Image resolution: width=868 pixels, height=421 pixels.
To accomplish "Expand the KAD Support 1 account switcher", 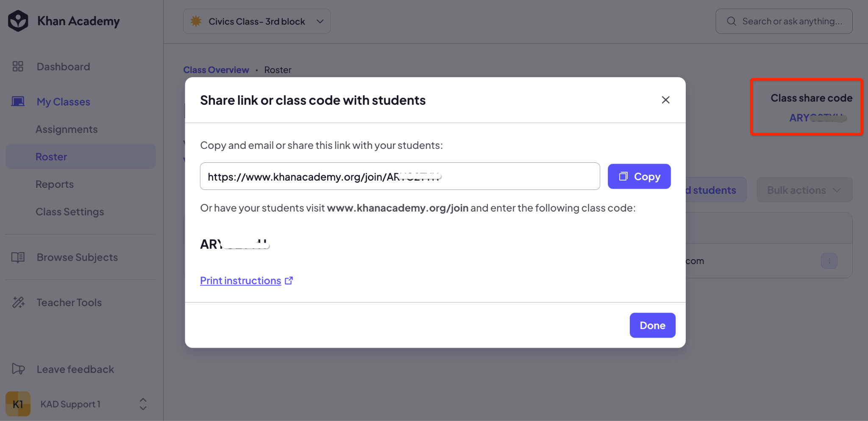I will coord(143,404).
